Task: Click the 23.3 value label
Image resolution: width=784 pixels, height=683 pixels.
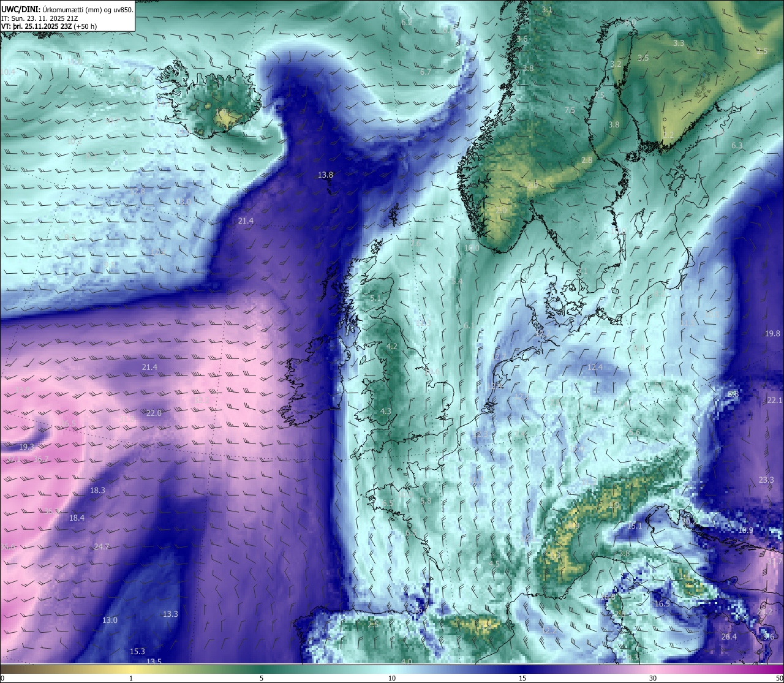Action: point(766,480)
